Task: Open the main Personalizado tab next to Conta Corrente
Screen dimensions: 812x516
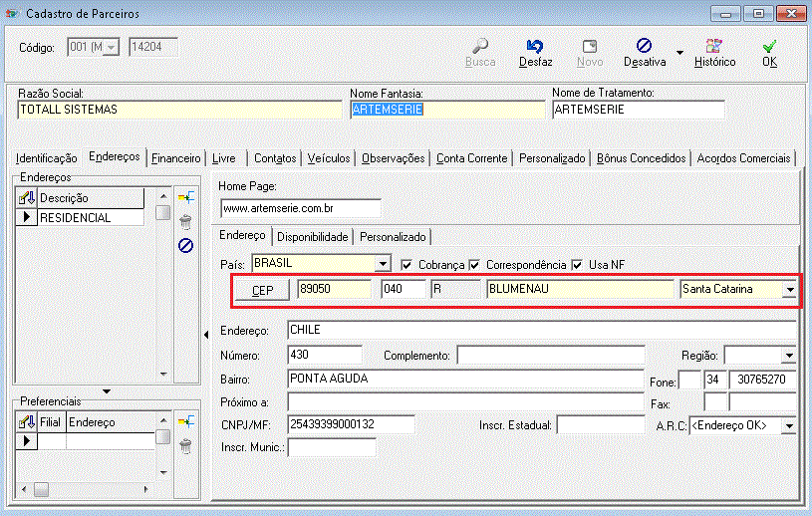Action: click(552, 157)
